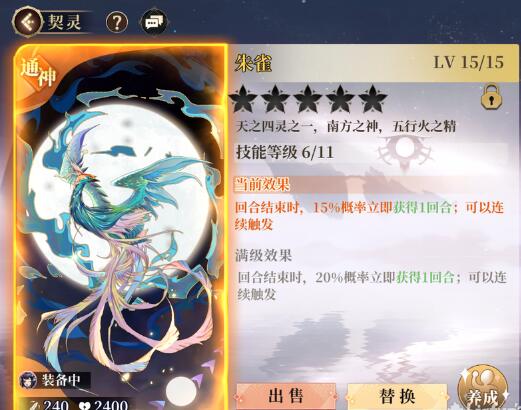Tap the 通神 rarity badge
Screen dimensions: 521x410
37,74
